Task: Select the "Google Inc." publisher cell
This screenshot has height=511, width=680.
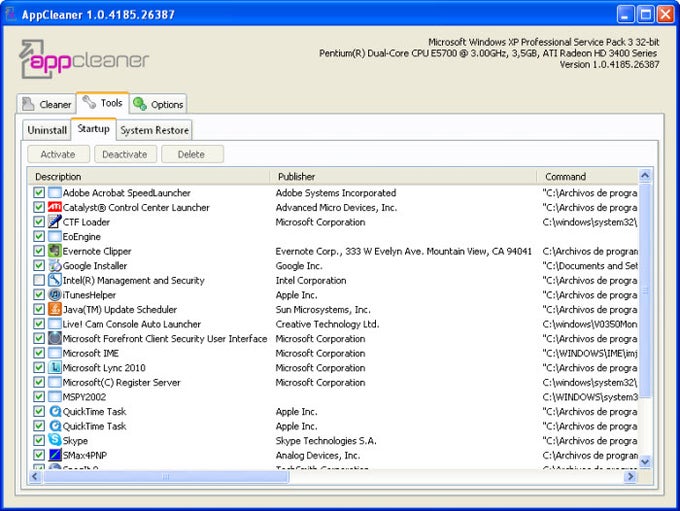Action: coord(299,265)
